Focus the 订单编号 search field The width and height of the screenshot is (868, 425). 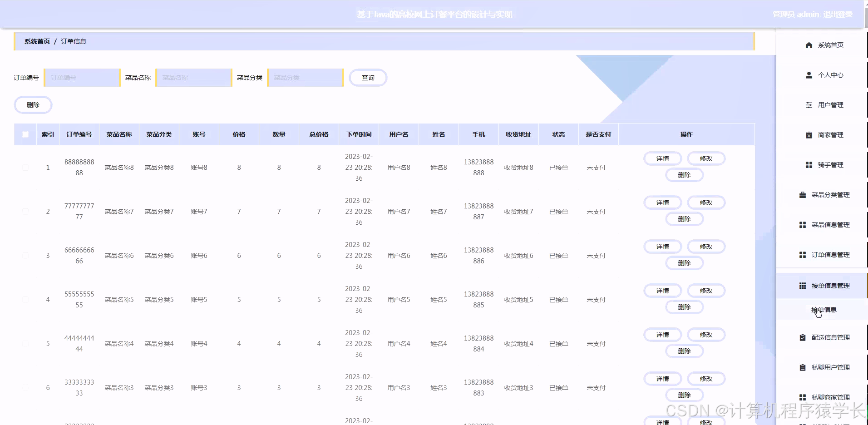point(82,78)
